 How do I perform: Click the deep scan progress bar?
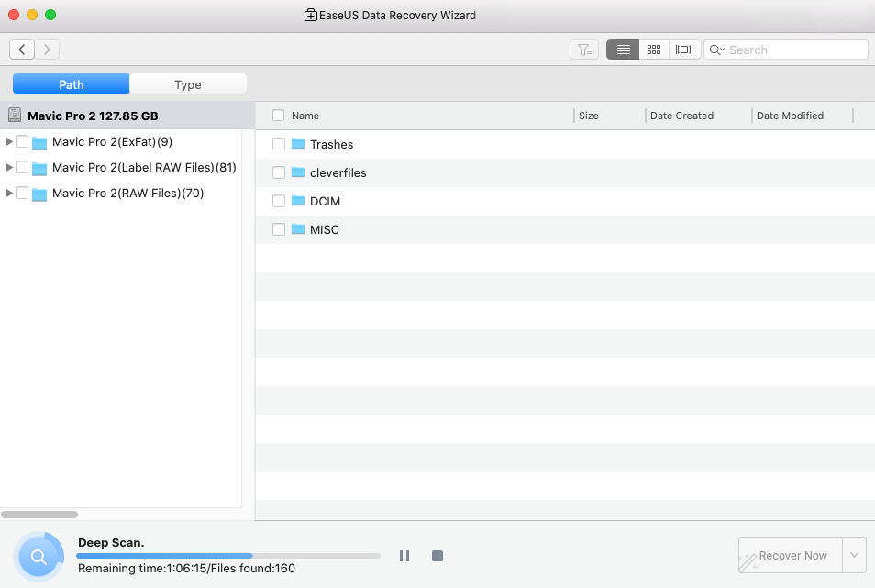coord(228,556)
